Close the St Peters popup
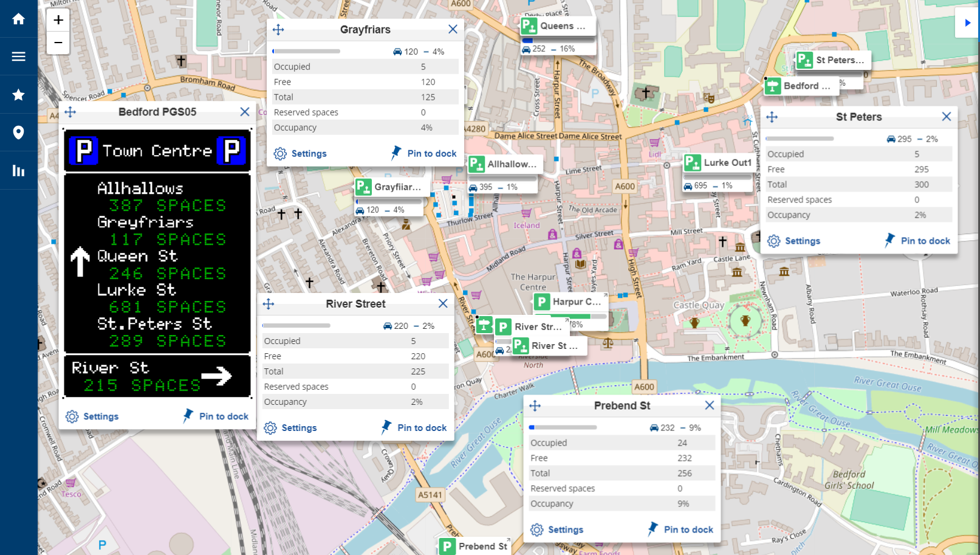This screenshot has height=555, width=980. [947, 116]
